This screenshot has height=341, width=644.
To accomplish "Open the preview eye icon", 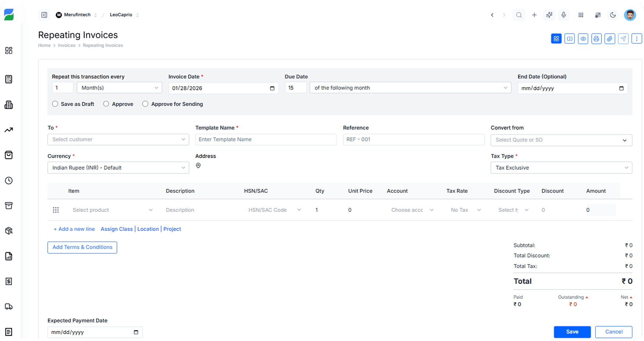I will pyautogui.click(x=583, y=39).
